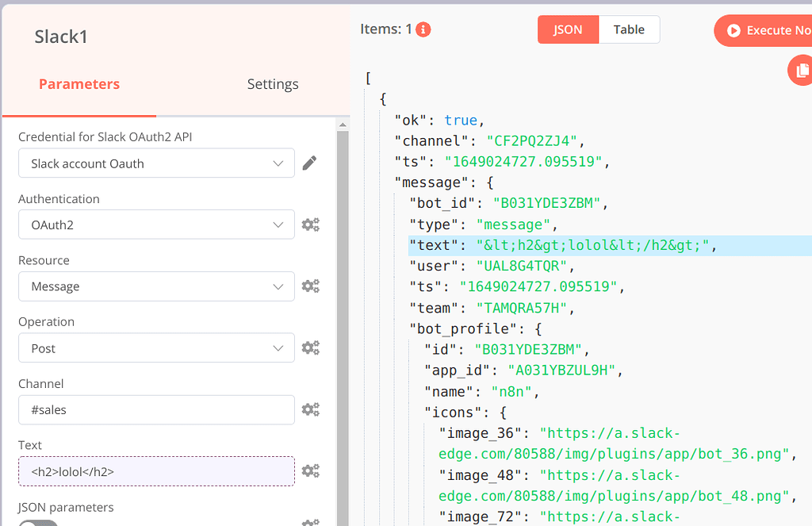Click the gear icon beside the Operation field
Screen dimensions: 812x526
pyautogui.click(x=311, y=347)
